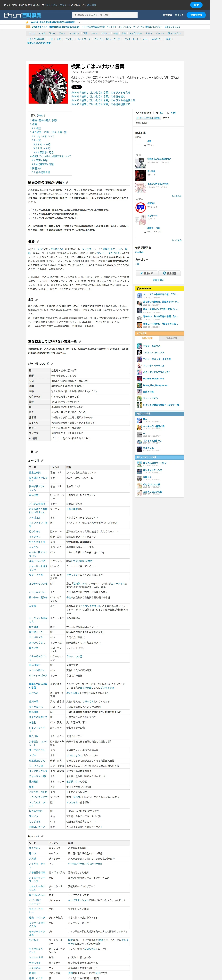Open the 赤い部屋 thumbnail in related articles

pyautogui.click(x=140, y=175)
